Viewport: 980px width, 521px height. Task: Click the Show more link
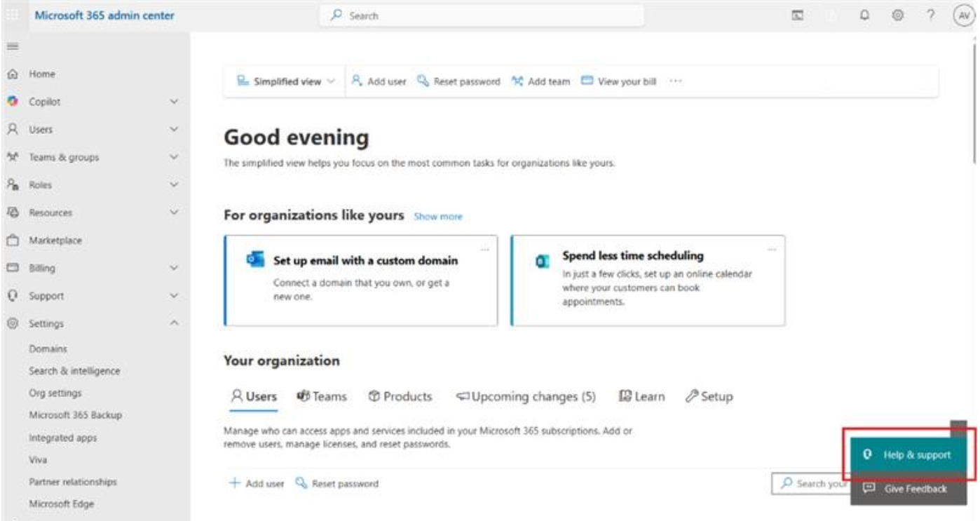(x=438, y=217)
